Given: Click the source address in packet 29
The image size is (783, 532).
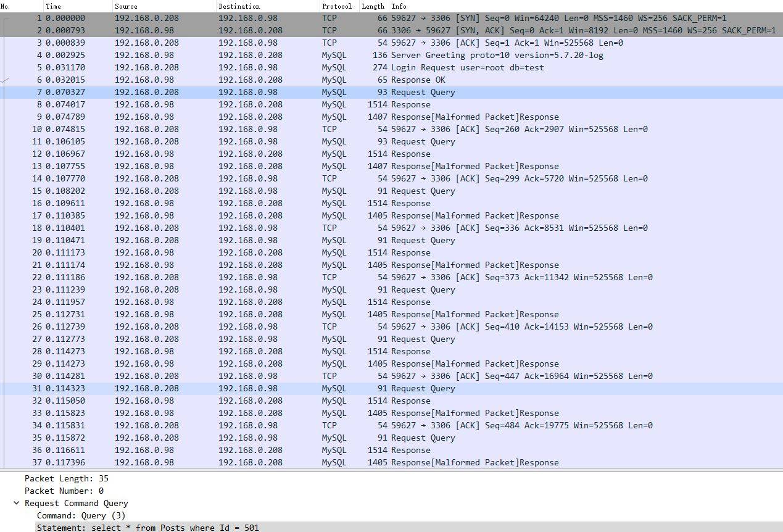Looking at the screenshot, I should 144,364.
